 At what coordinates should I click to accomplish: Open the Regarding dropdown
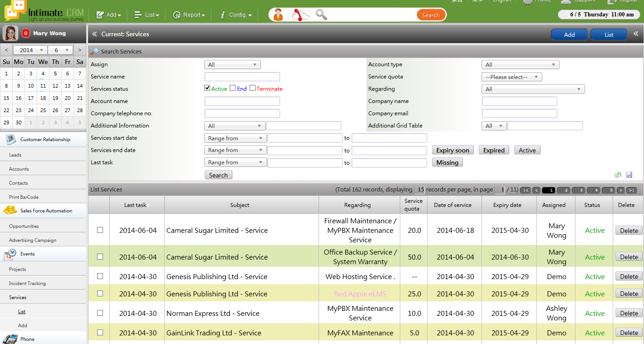[x=533, y=89]
